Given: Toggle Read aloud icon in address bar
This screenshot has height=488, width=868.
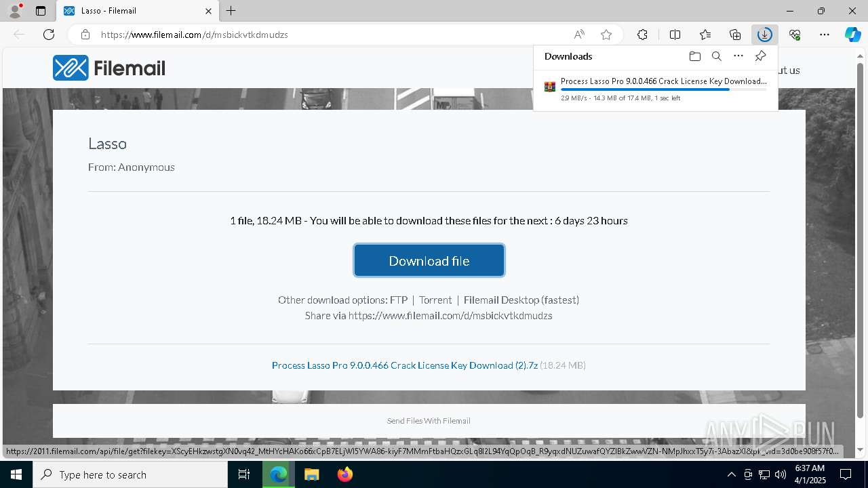Looking at the screenshot, I should point(579,35).
